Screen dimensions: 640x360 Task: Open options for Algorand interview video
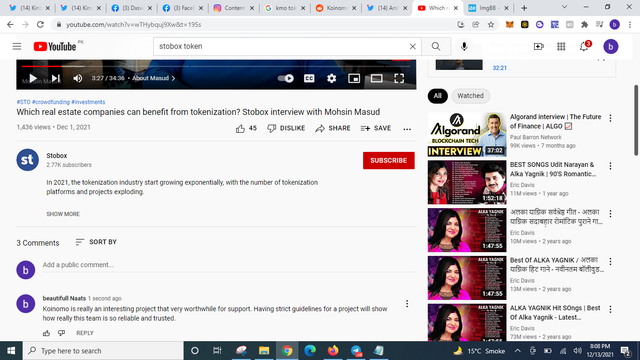point(611,118)
